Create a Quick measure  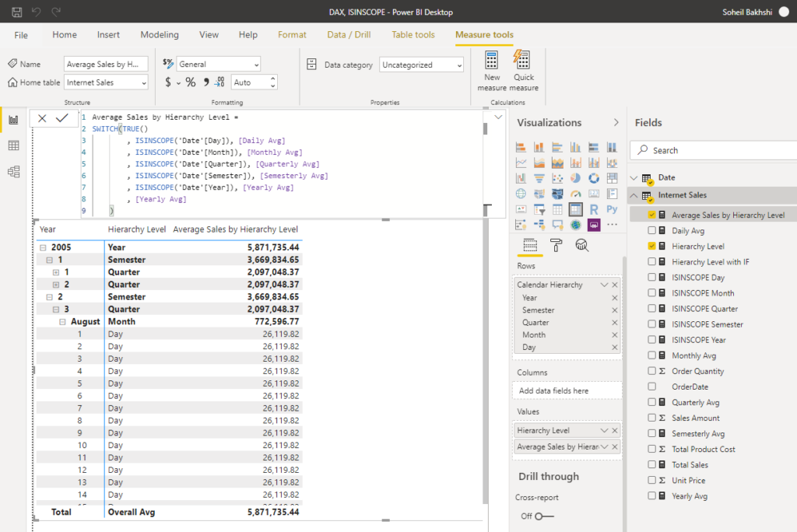pyautogui.click(x=524, y=71)
